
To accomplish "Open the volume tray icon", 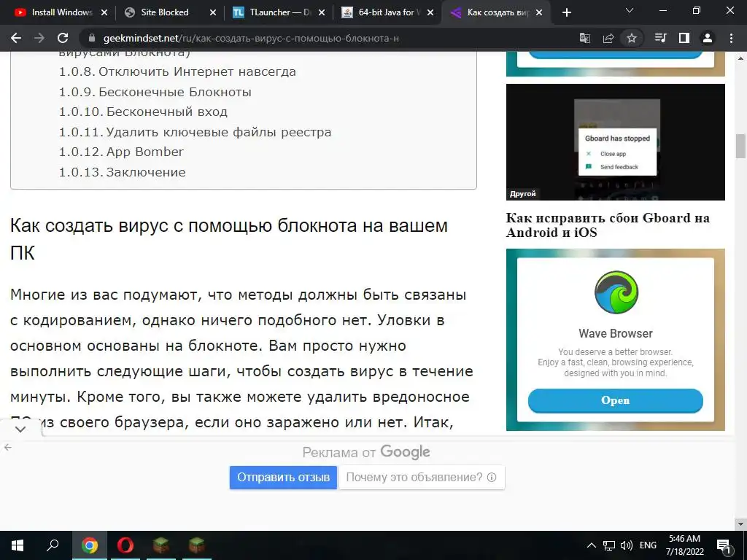I will pos(627,545).
